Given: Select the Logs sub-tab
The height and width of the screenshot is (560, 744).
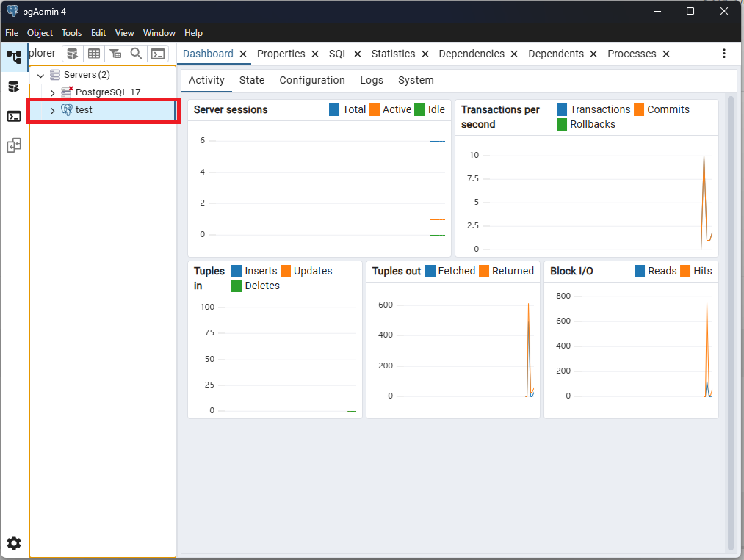Looking at the screenshot, I should coord(371,80).
